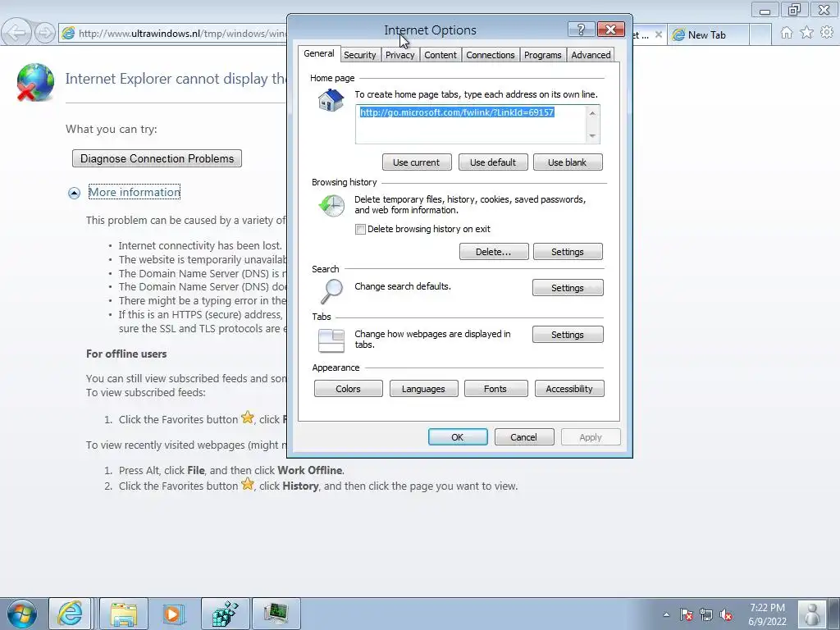The height and width of the screenshot is (630, 840).
Task: Click Internet Explorer icon in the taskbar
Action: [x=71, y=614]
